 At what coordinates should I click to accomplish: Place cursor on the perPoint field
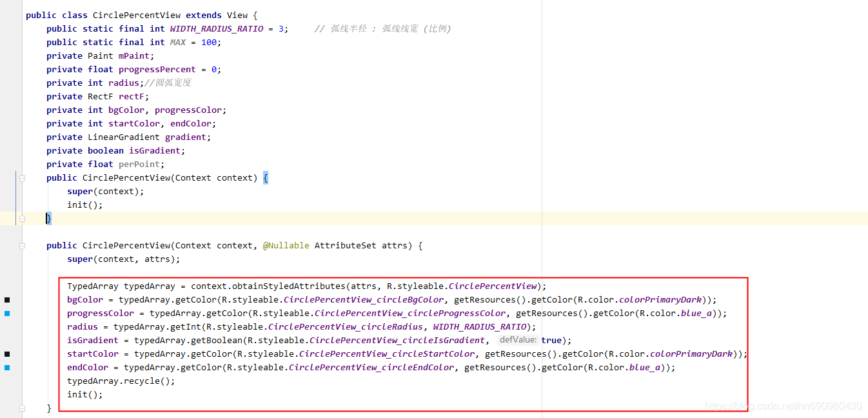pyautogui.click(x=139, y=164)
